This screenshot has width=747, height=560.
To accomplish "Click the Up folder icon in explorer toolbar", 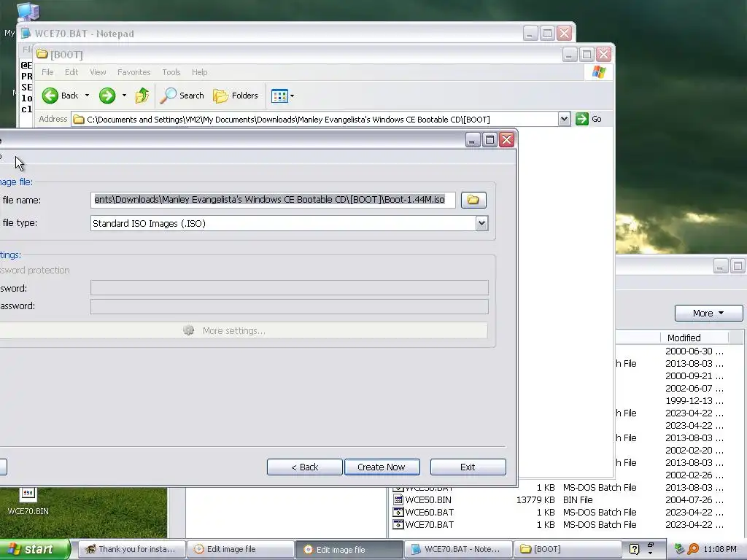I will pyautogui.click(x=142, y=96).
